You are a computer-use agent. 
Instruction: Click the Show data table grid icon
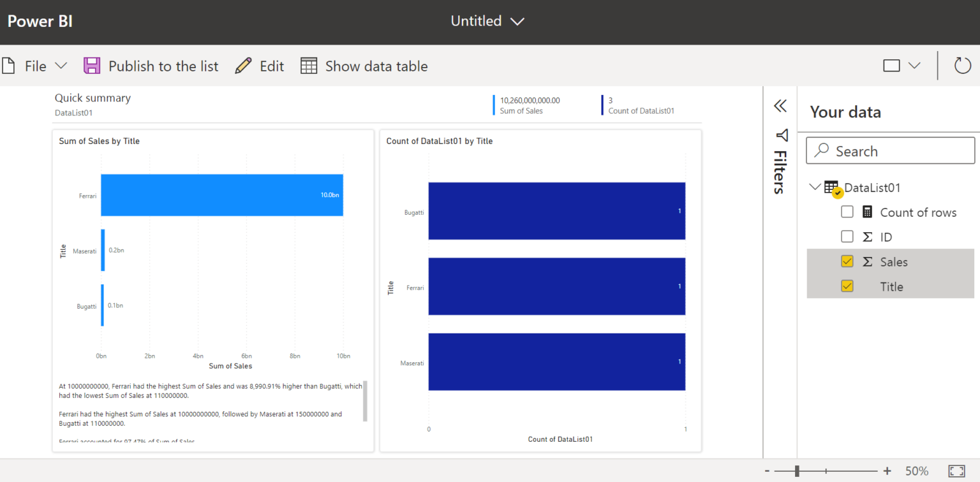coord(308,65)
